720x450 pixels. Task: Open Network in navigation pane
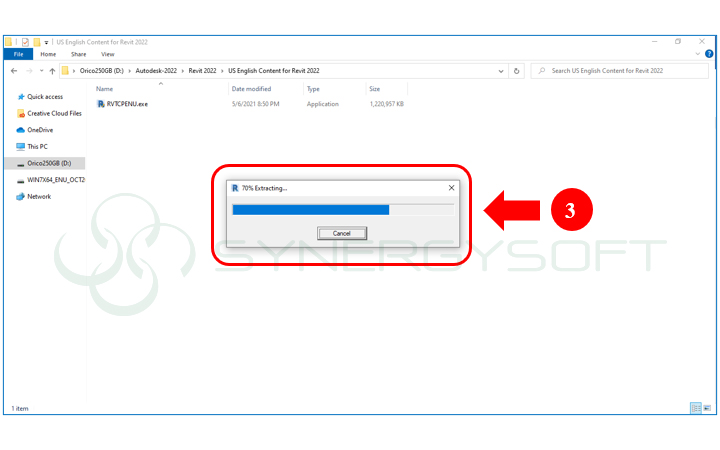tap(39, 197)
